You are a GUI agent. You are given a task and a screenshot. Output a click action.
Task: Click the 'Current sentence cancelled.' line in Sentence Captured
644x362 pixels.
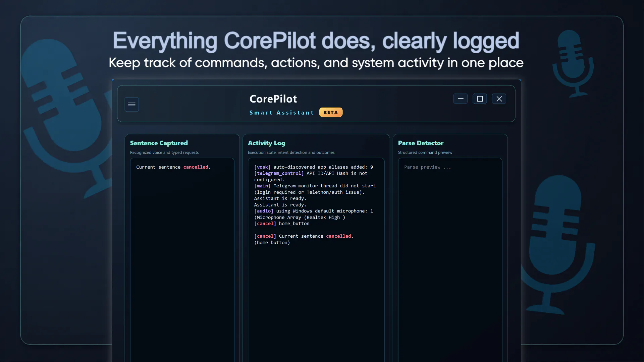173,167
